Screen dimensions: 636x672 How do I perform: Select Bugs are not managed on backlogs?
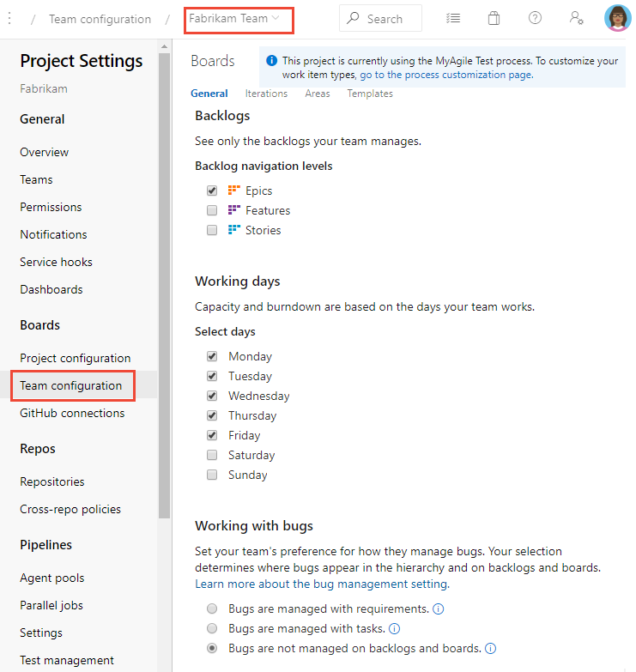pos(212,648)
